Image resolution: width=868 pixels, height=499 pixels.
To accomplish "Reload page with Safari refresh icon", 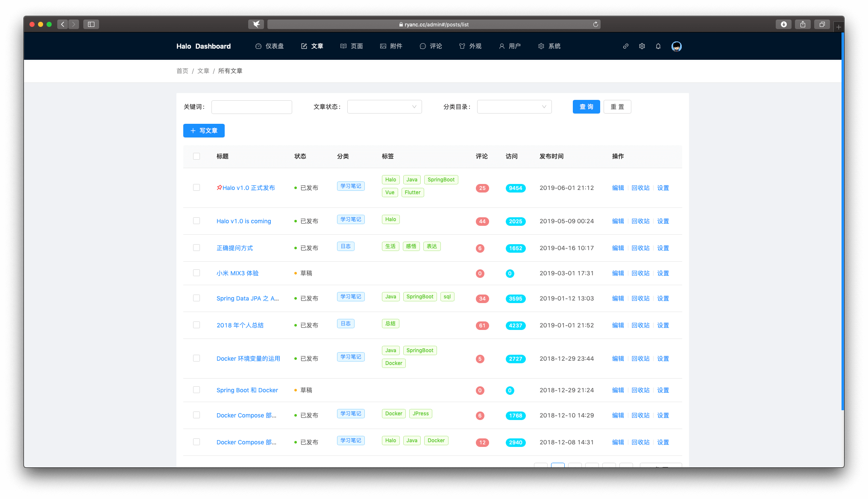I will click(x=595, y=24).
